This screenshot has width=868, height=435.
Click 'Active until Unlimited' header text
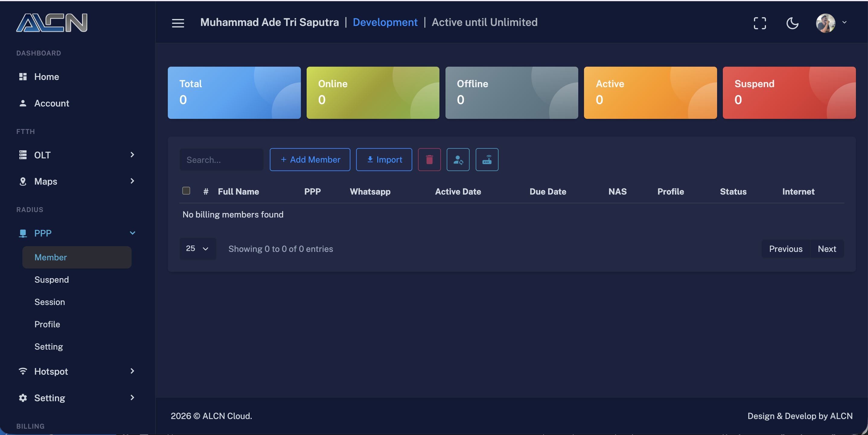484,22
